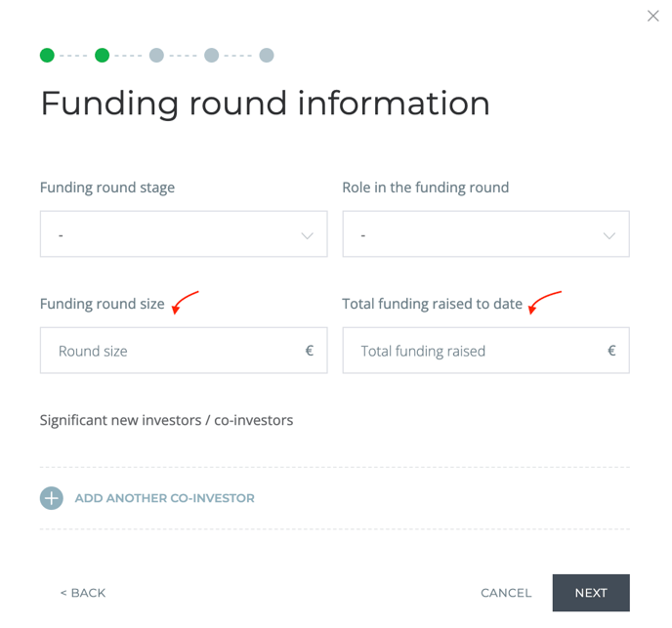Open the Funding round stage dropdown
Viewport: 672px width, 628px height.
[184, 234]
